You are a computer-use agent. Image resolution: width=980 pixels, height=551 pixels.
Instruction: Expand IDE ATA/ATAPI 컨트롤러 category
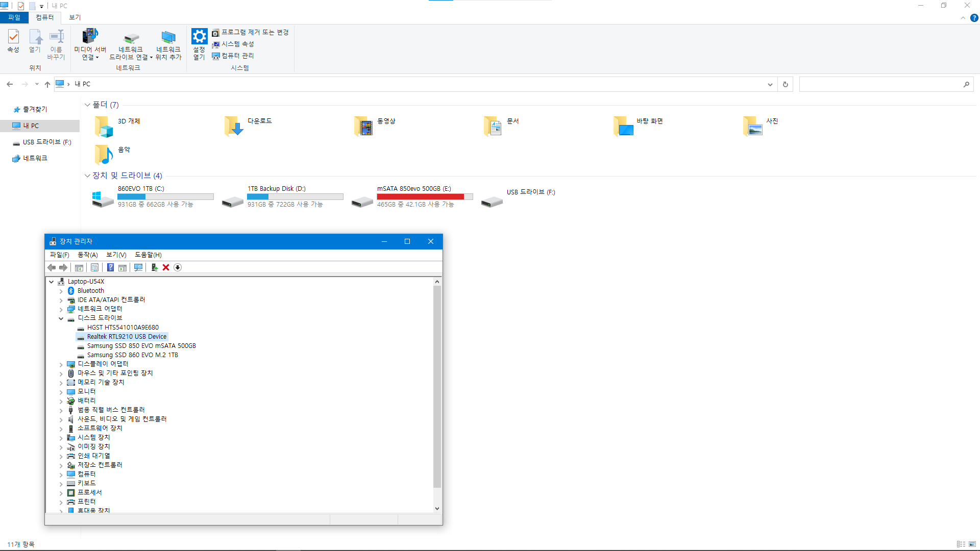click(x=61, y=300)
